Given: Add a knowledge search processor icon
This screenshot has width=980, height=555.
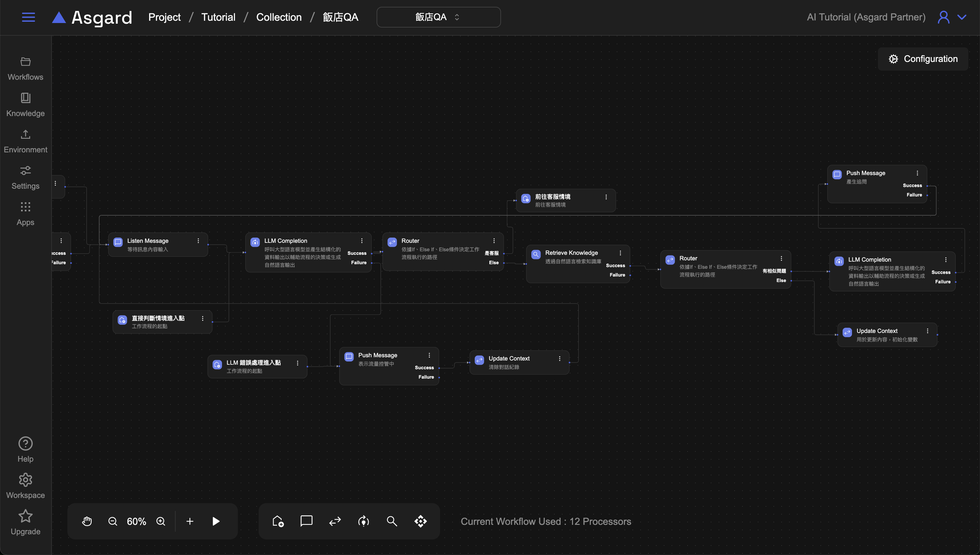Looking at the screenshot, I should point(392,521).
